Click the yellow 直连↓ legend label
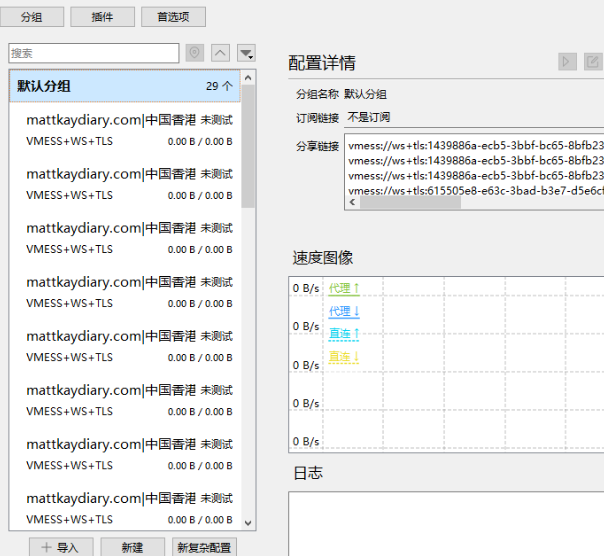 (x=343, y=357)
